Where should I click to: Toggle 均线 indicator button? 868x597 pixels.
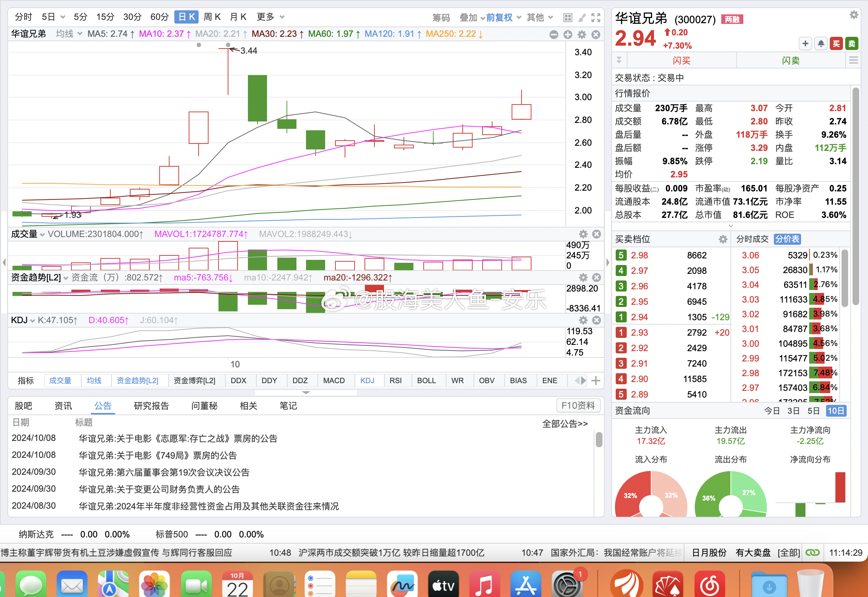coord(94,381)
